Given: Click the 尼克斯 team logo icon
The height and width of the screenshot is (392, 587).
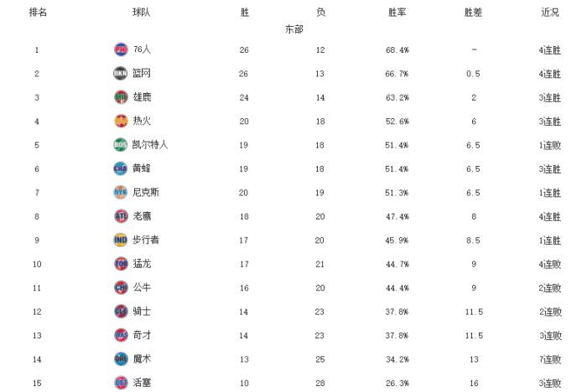Looking at the screenshot, I should [x=121, y=192].
